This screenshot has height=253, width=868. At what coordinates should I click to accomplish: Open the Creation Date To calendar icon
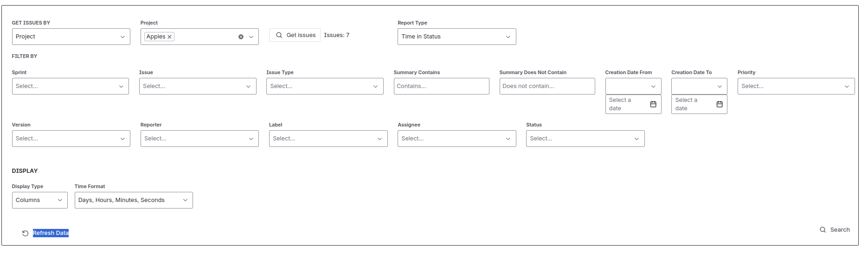(720, 104)
